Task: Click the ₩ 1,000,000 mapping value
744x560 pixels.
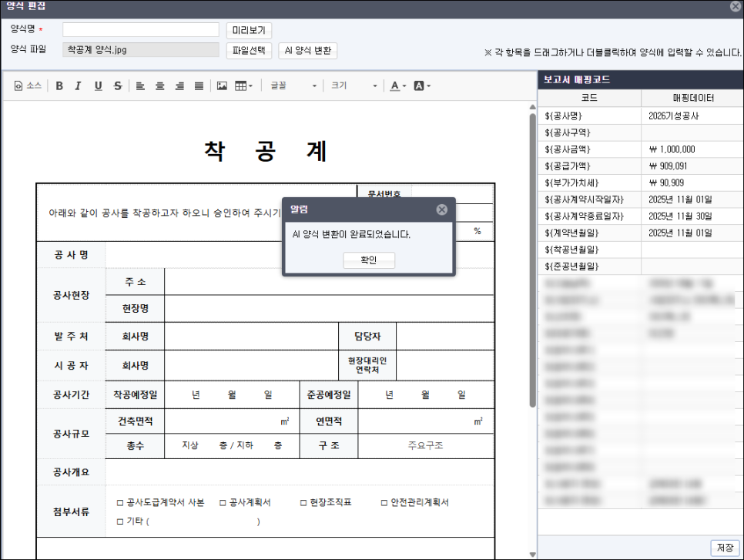Action: tap(672, 149)
